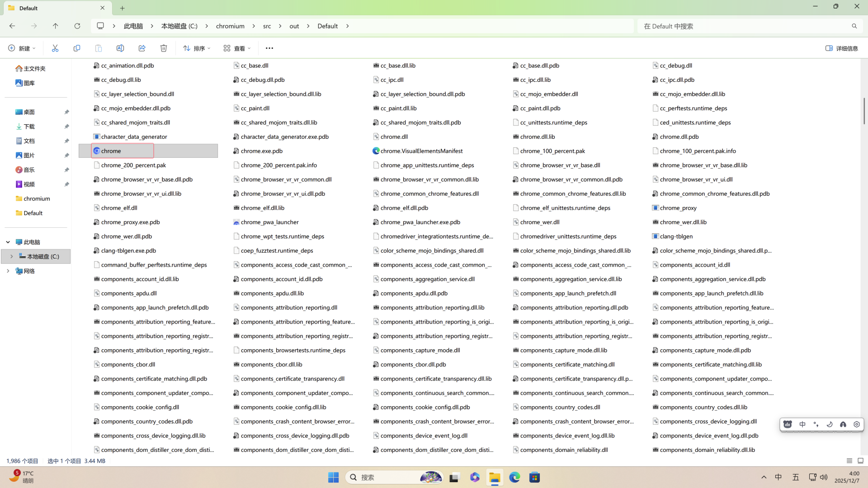The height and width of the screenshot is (488, 868).
Task: Switch to thumbnail view icon in status bar
Action: 860,461
